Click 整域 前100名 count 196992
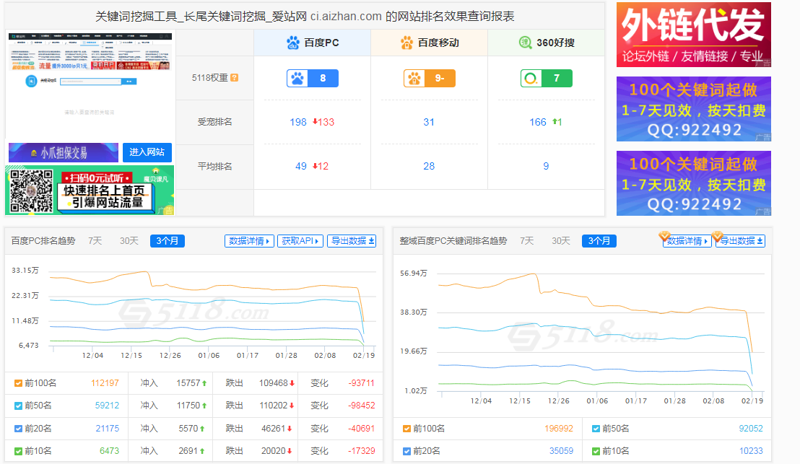 click(x=559, y=428)
